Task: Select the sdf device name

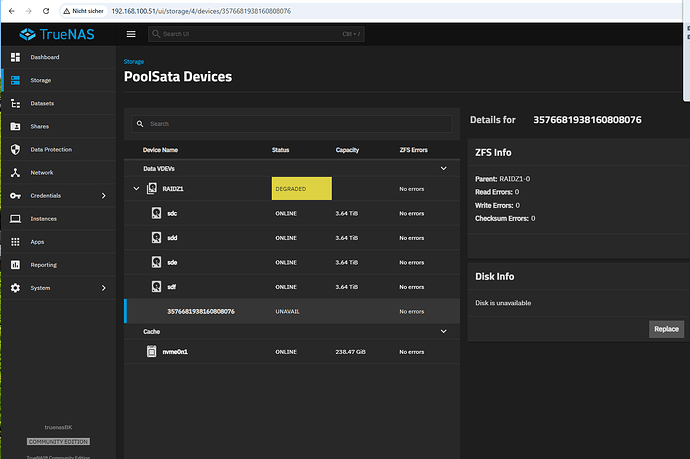Action: (x=172, y=287)
